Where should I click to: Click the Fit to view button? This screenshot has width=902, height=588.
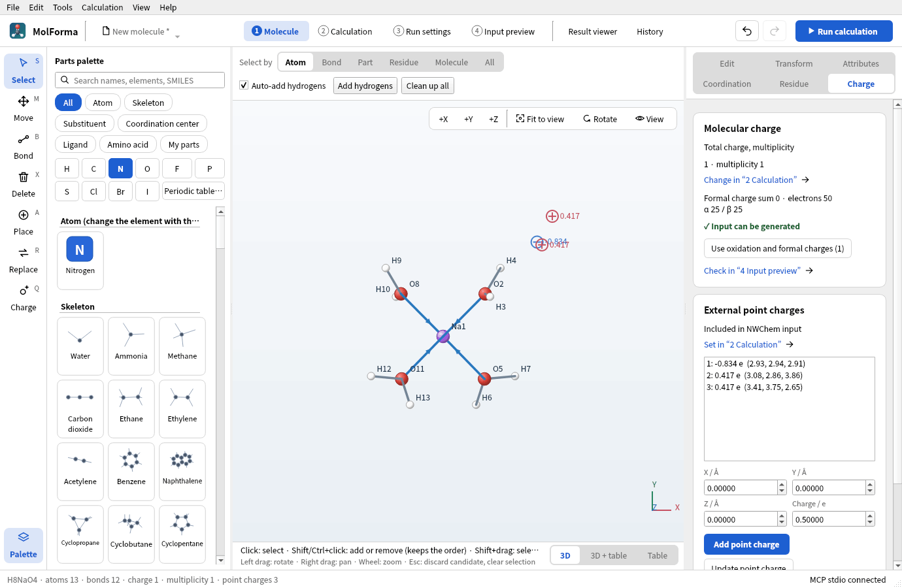click(x=540, y=119)
